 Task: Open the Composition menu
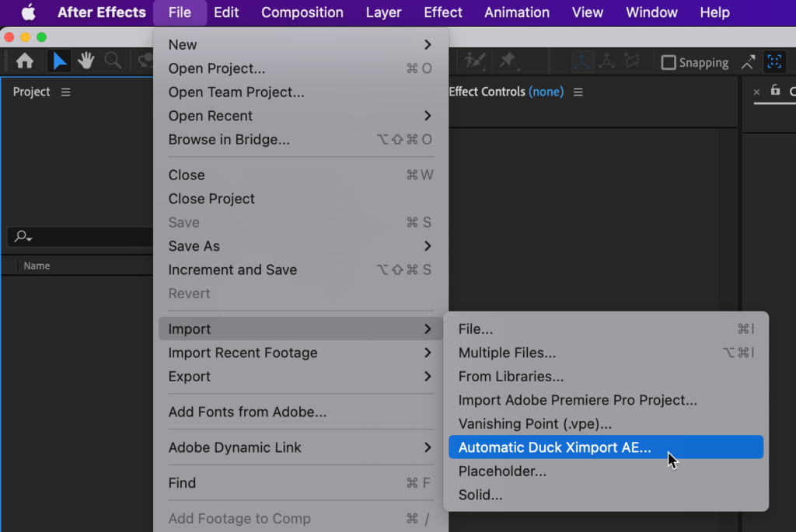tap(302, 12)
